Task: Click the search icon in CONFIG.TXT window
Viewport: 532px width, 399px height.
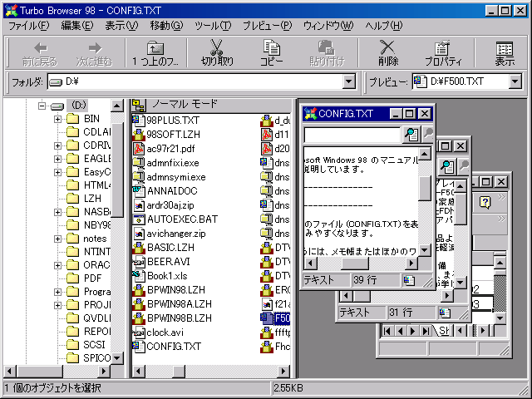Action: [x=411, y=135]
